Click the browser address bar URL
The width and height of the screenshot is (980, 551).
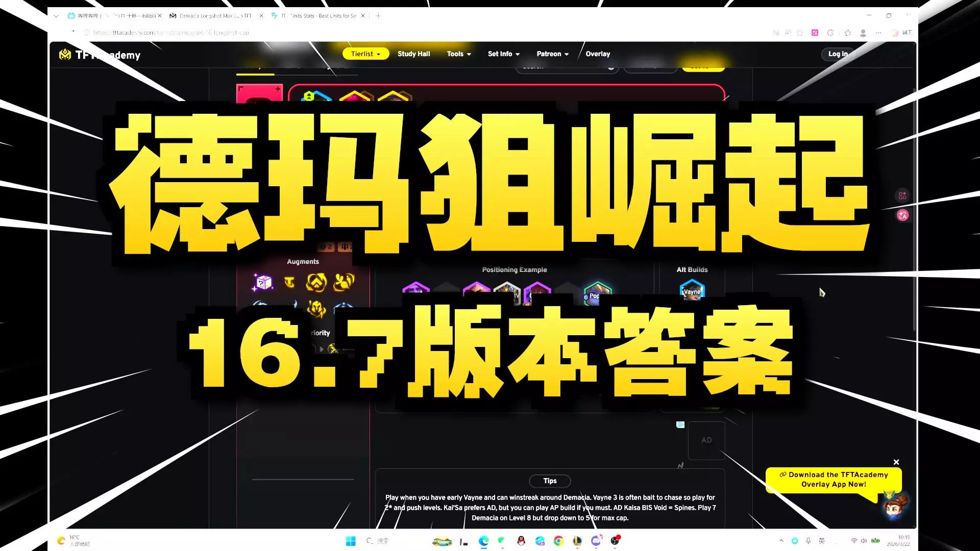coord(171,33)
